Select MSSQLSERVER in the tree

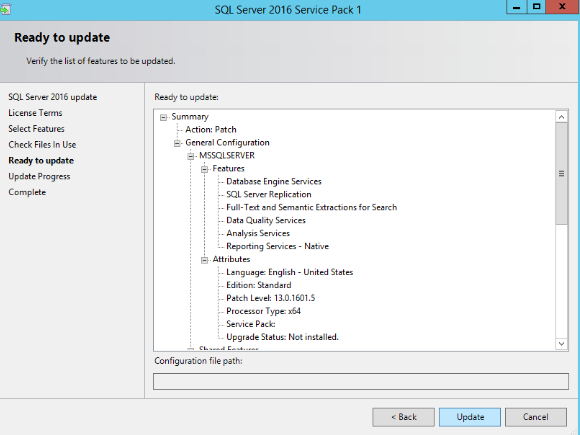(227, 155)
